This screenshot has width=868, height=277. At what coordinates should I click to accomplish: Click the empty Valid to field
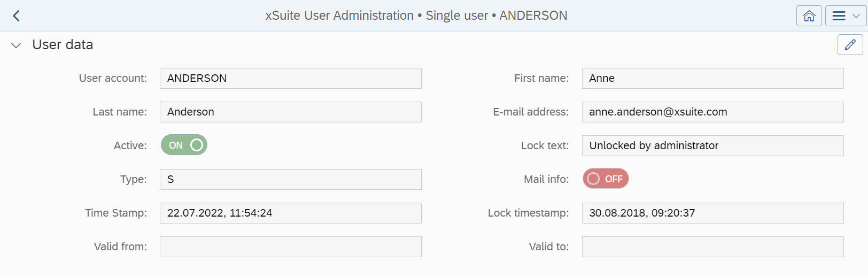[x=712, y=247]
